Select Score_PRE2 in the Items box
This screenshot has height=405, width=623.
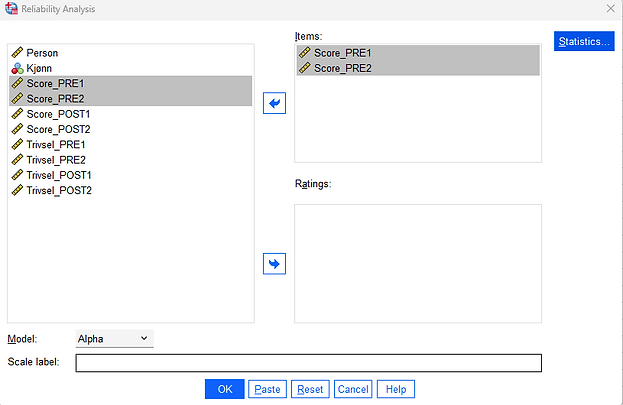point(418,68)
